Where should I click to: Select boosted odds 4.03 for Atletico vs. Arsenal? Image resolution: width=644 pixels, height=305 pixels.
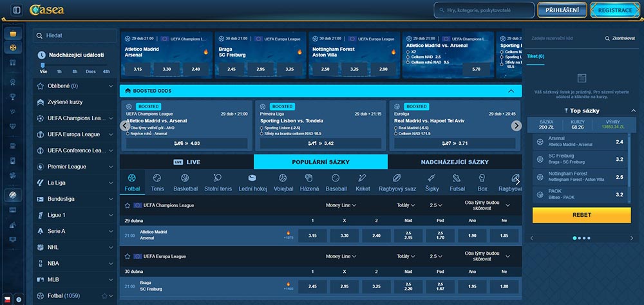(187, 143)
